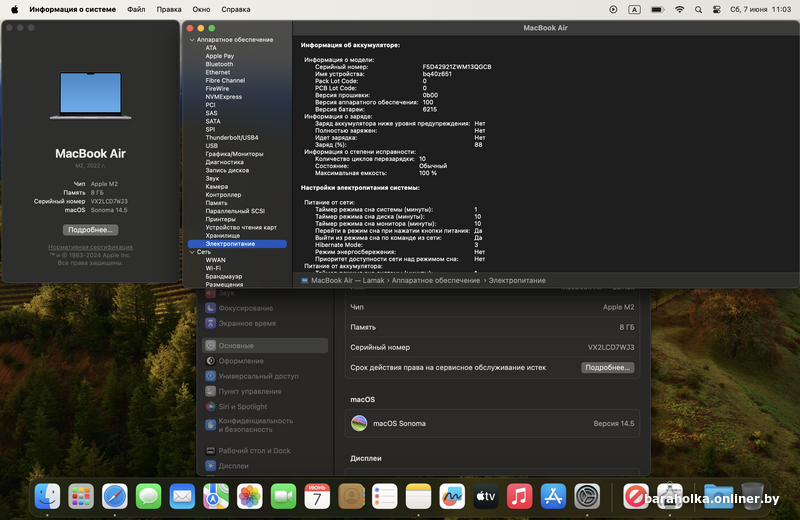800x520 pixels.
Task: Select Apple Pay in hardware tree
Action: point(220,56)
